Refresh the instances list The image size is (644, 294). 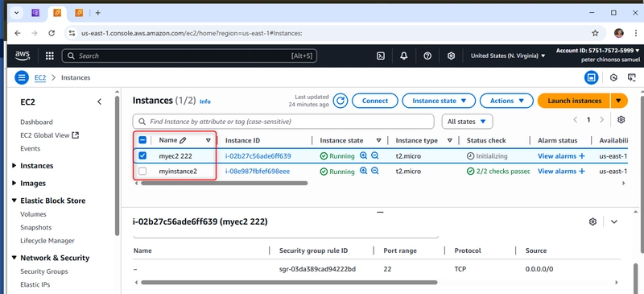click(x=340, y=101)
